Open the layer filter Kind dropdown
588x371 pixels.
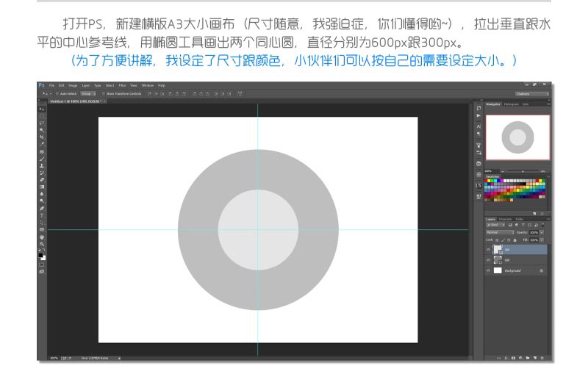[495, 225]
